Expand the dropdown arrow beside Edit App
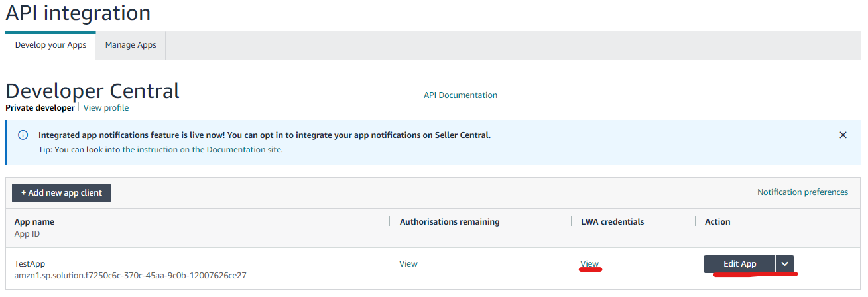This screenshot has width=868, height=297. 785,264
